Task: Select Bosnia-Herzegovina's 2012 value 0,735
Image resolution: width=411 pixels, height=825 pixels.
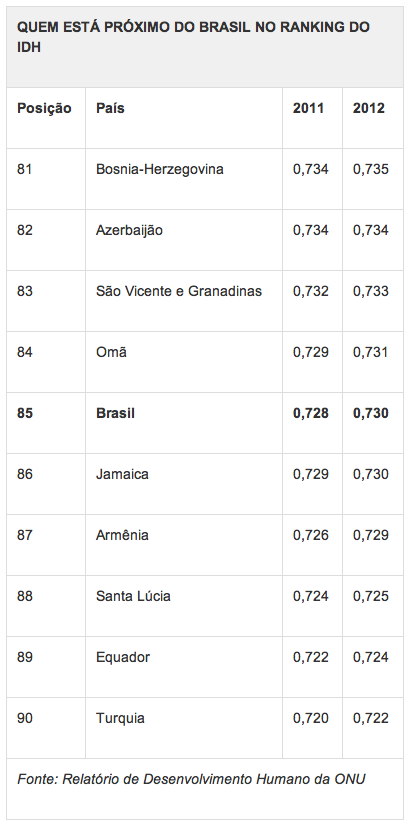Action: pos(370,169)
